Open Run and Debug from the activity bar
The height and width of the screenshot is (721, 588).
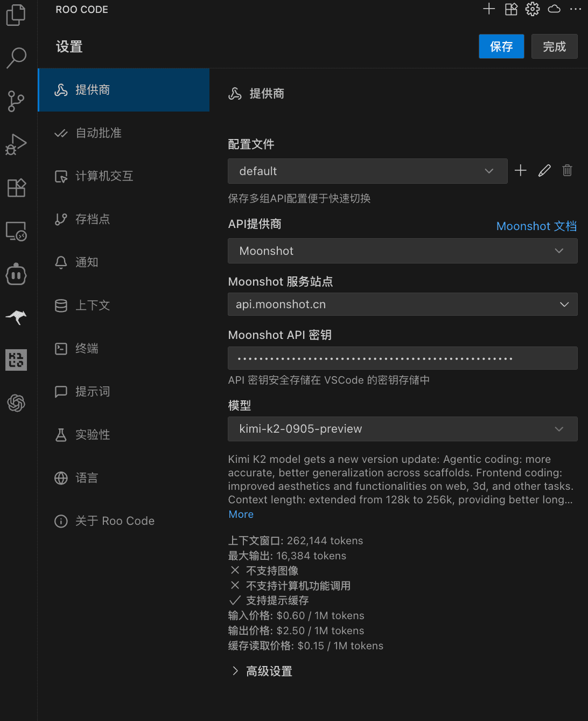[16, 144]
